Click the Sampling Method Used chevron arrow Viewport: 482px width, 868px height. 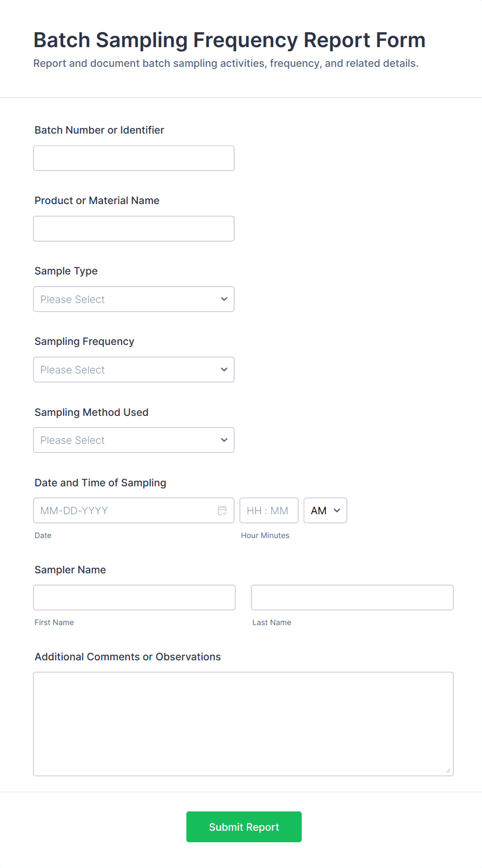point(224,440)
